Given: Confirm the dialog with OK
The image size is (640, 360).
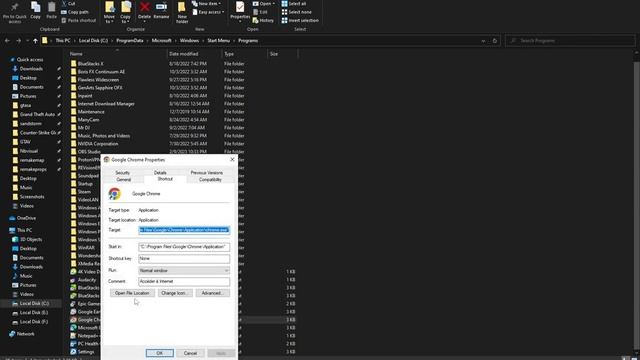Looking at the screenshot, I should point(160,353).
